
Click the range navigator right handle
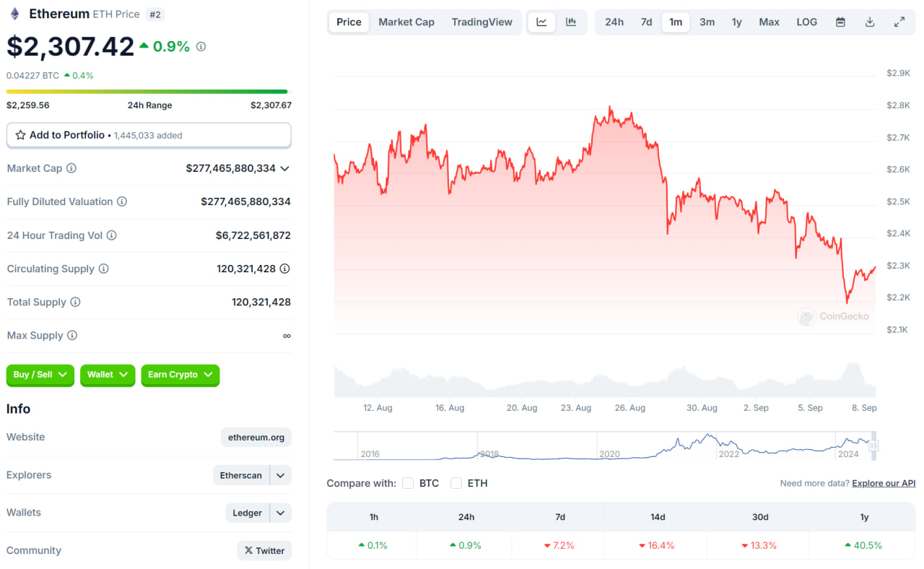[x=873, y=446]
